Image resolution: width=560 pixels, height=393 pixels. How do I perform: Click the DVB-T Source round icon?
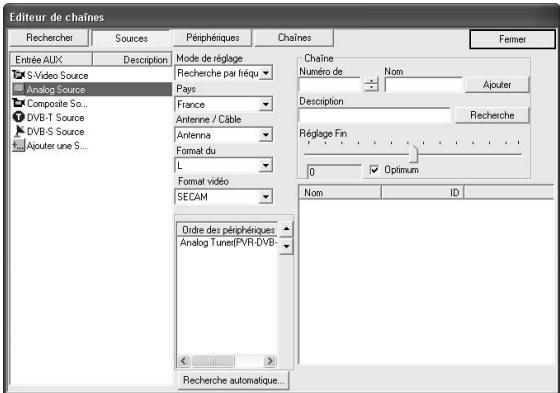pos(19,117)
